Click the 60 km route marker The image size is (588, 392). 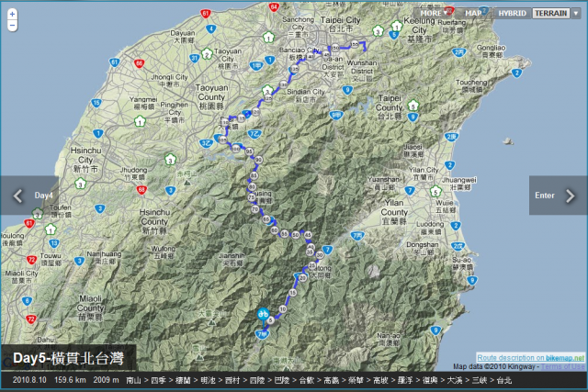point(275,230)
